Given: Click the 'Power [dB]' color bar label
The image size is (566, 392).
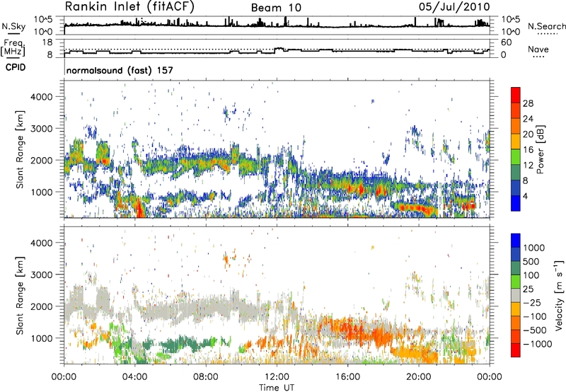Looking at the screenshot, I should coord(540,149).
